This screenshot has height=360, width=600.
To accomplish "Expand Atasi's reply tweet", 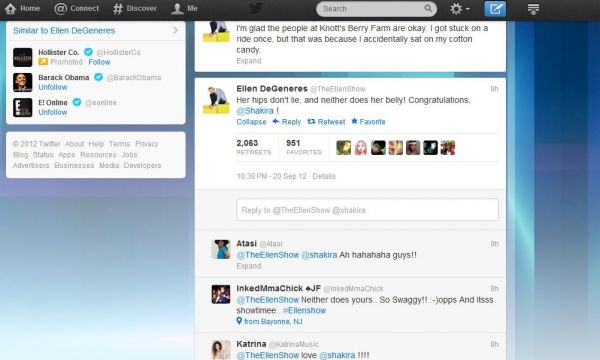I will tap(249, 266).
